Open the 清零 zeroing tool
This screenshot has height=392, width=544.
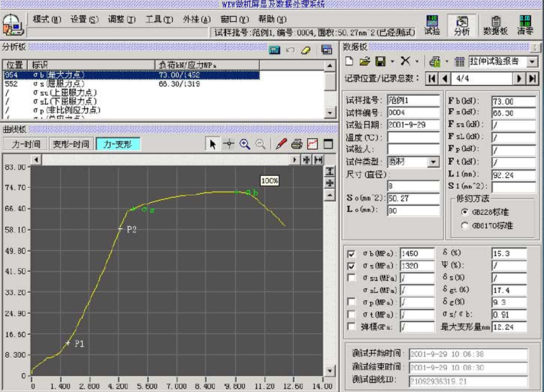[x=525, y=25]
